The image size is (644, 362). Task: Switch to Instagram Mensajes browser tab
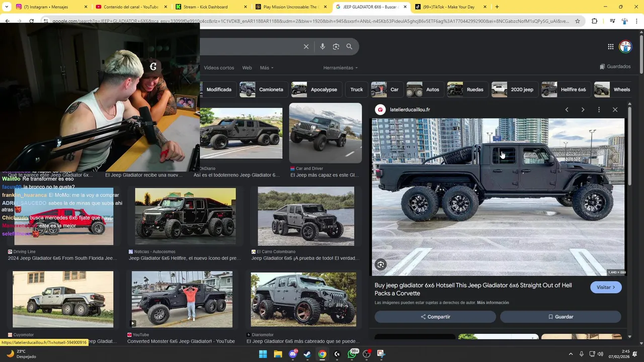pyautogui.click(x=50, y=7)
